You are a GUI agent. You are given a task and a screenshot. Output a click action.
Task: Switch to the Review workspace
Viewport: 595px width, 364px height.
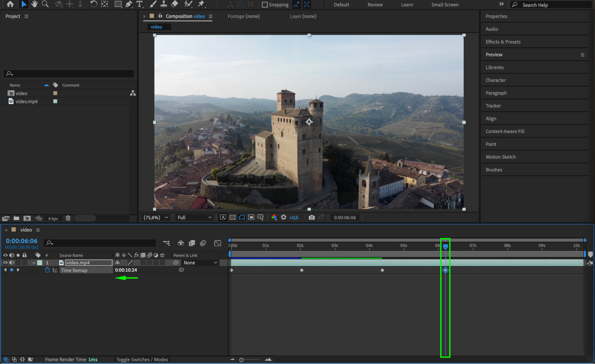(x=375, y=5)
